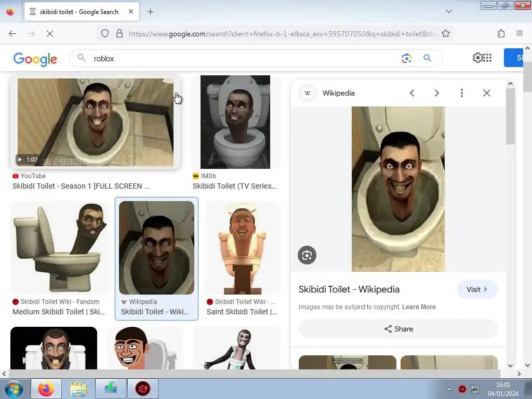Click the Firefox taskbar icon
The width and height of the screenshot is (532, 399).
tap(46, 389)
